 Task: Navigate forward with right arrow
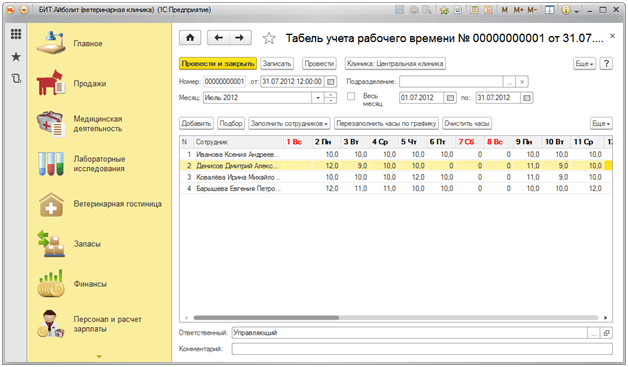pos(240,38)
